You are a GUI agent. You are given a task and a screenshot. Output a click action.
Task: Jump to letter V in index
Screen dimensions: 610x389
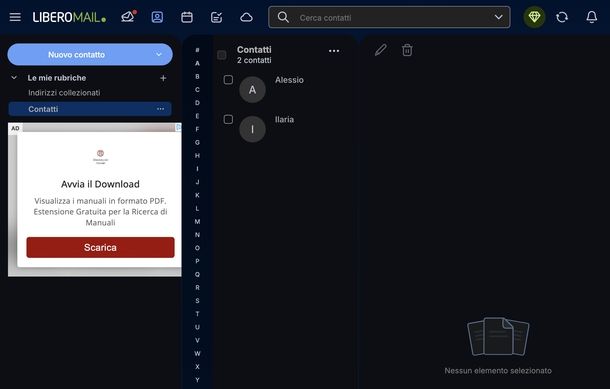(x=197, y=340)
